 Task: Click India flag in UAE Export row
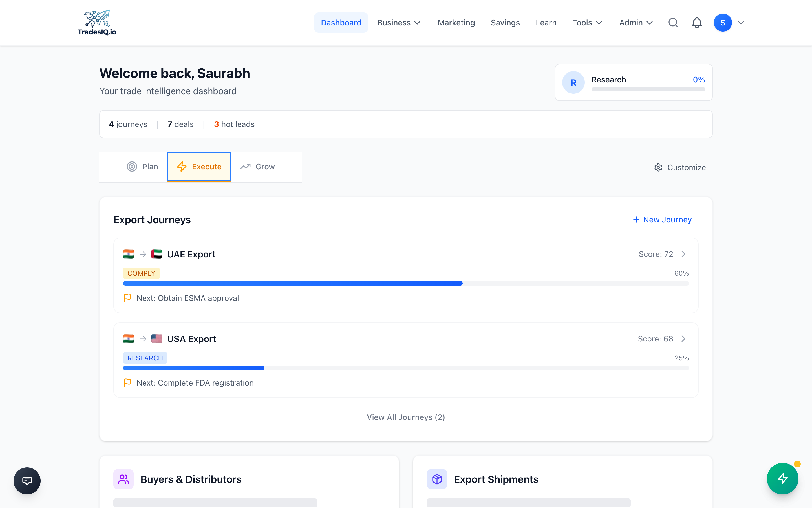coord(129,254)
